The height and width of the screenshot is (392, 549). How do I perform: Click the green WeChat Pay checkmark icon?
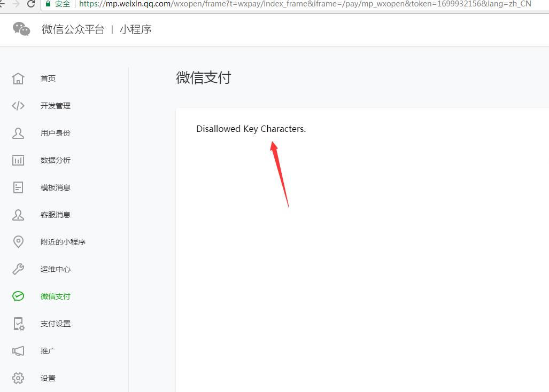18,296
